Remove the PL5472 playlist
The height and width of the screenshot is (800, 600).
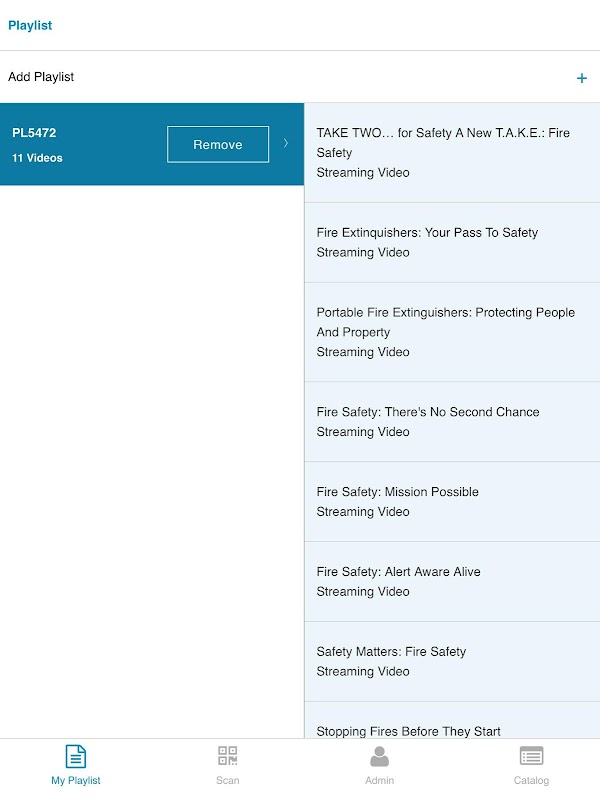click(218, 144)
